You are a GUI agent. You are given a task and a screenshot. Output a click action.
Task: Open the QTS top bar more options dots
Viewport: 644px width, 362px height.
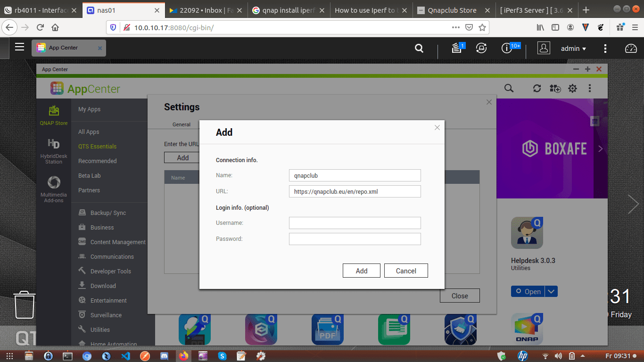tap(605, 48)
